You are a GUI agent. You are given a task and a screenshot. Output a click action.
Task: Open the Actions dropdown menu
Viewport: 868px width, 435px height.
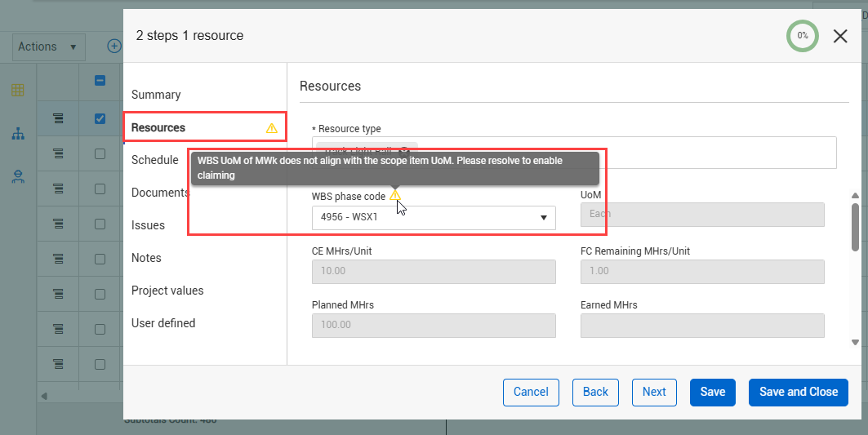[49, 47]
